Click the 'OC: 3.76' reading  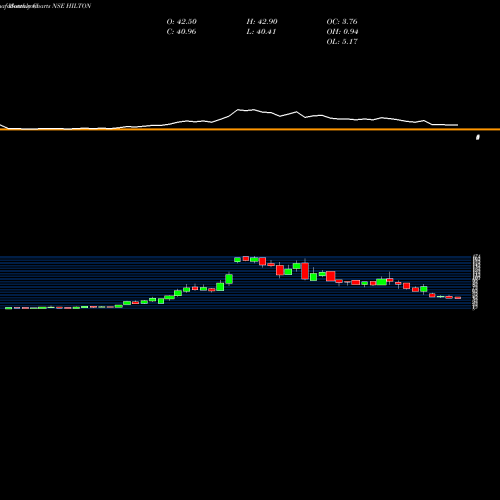click(342, 21)
